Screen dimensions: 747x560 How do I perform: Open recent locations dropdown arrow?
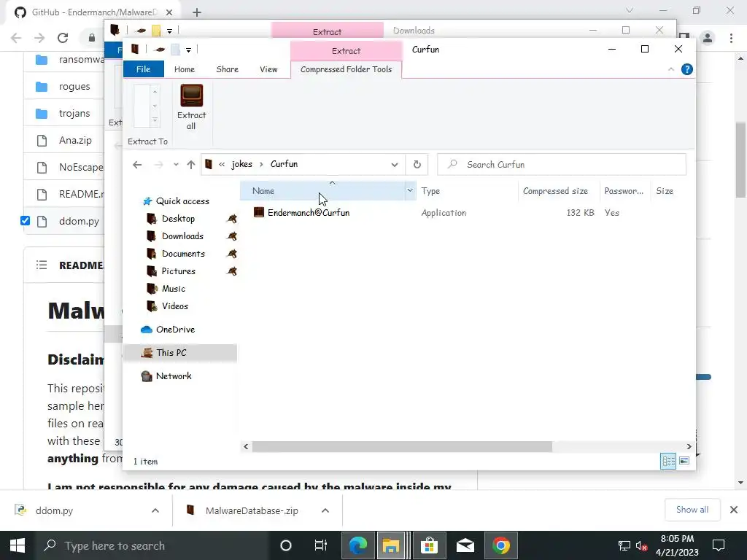176,165
